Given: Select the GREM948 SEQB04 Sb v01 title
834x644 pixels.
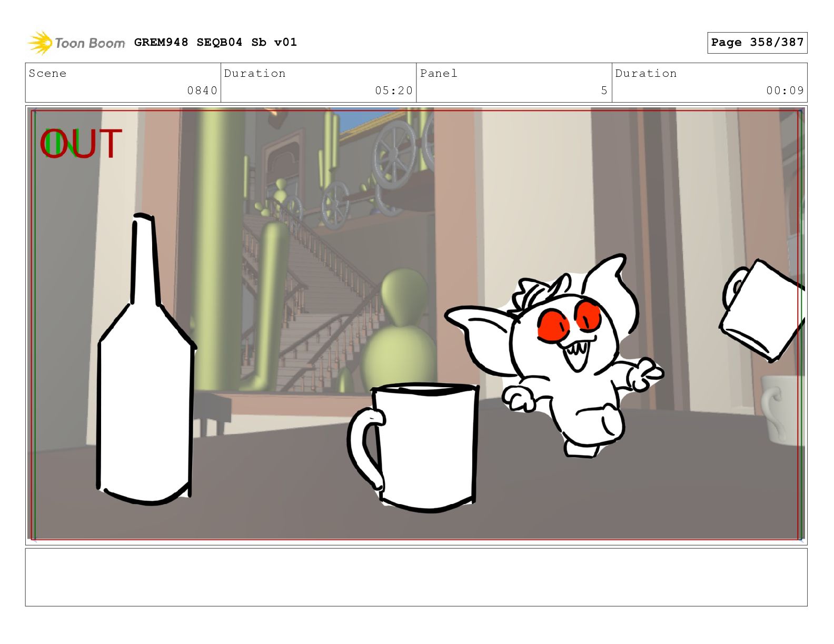Looking at the screenshot, I should [215, 42].
